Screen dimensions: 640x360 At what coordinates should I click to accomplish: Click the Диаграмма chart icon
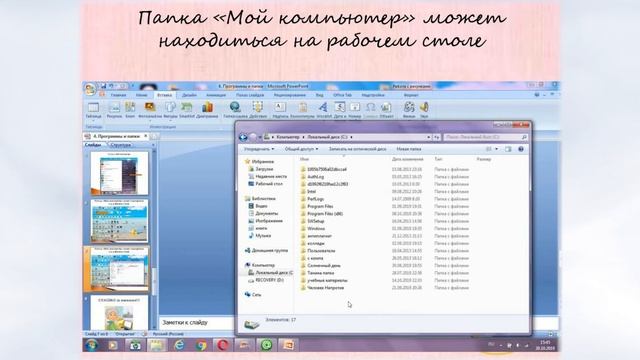(207, 110)
